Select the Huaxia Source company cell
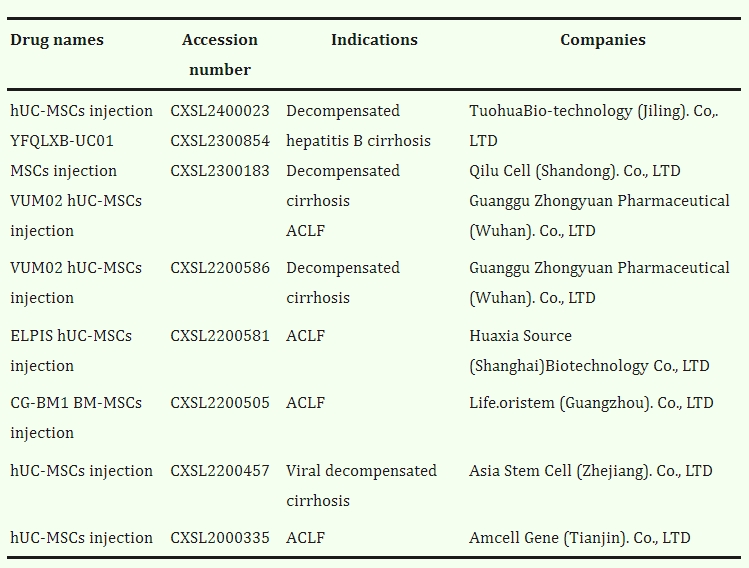749x568 pixels. tap(589, 350)
